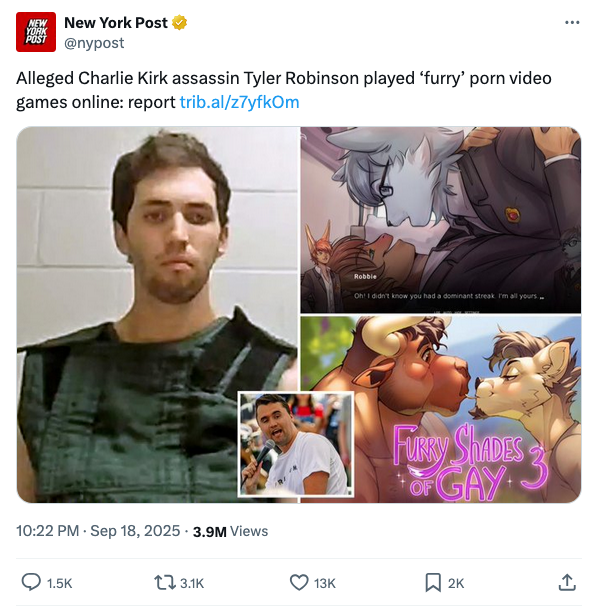
Task: Open the @nypost handle
Action: pos(94,43)
